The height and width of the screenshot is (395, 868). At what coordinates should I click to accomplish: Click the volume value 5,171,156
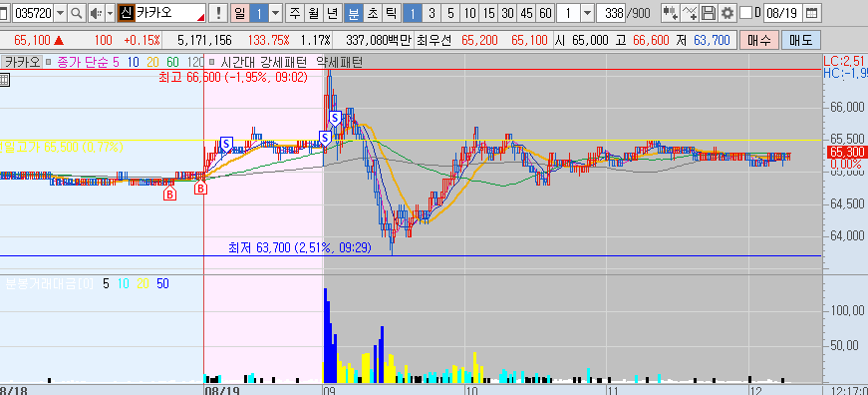pyautogui.click(x=205, y=40)
